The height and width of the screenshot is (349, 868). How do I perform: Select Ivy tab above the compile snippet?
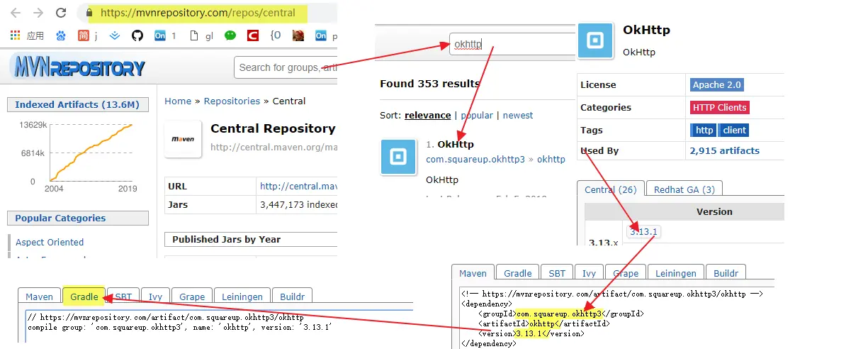pyautogui.click(x=156, y=297)
